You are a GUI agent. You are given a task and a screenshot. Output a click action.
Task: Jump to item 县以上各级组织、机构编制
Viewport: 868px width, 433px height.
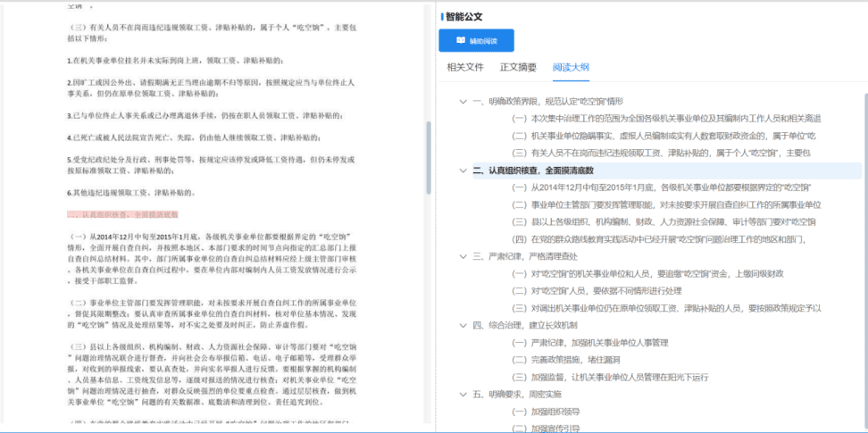(x=664, y=222)
